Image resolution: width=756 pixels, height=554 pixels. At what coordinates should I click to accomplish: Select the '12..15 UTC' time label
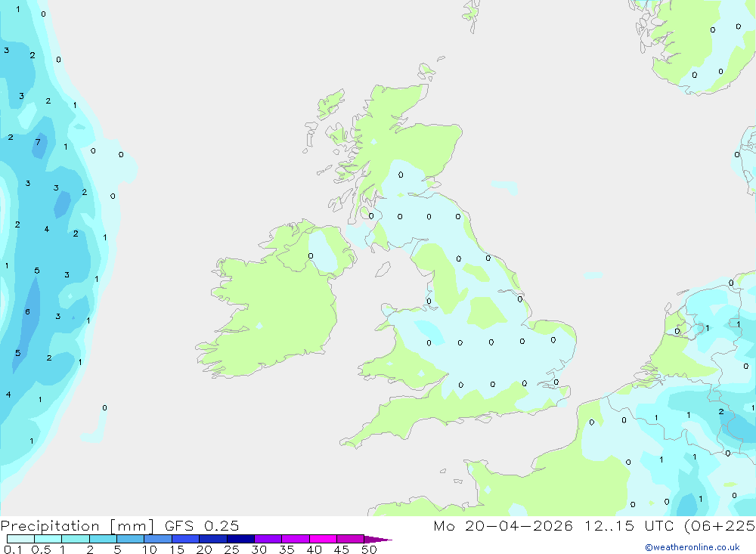(x=629, y=525)
